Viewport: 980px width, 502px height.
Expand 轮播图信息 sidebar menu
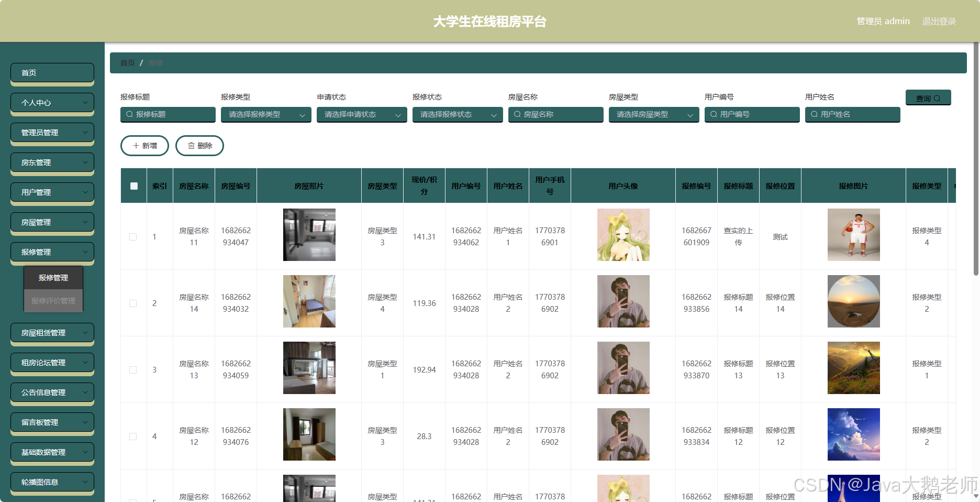52,482
